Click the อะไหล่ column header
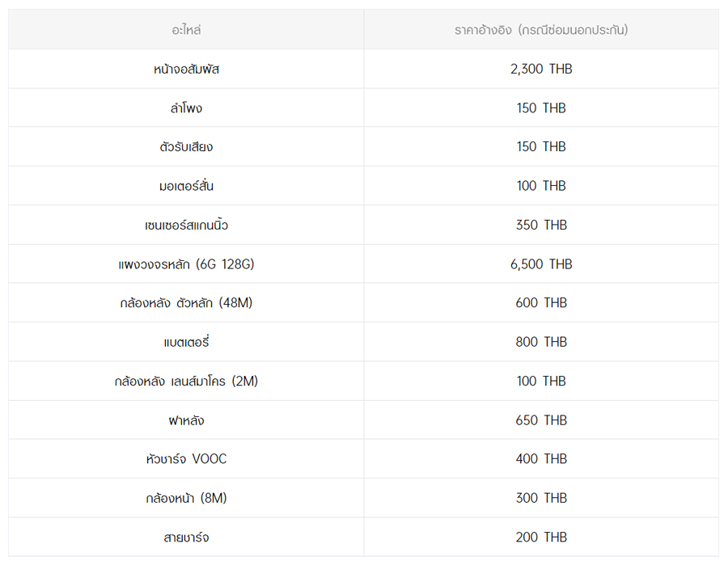The image size is (728, 565). pyautogui.click(x=186, y=30)
